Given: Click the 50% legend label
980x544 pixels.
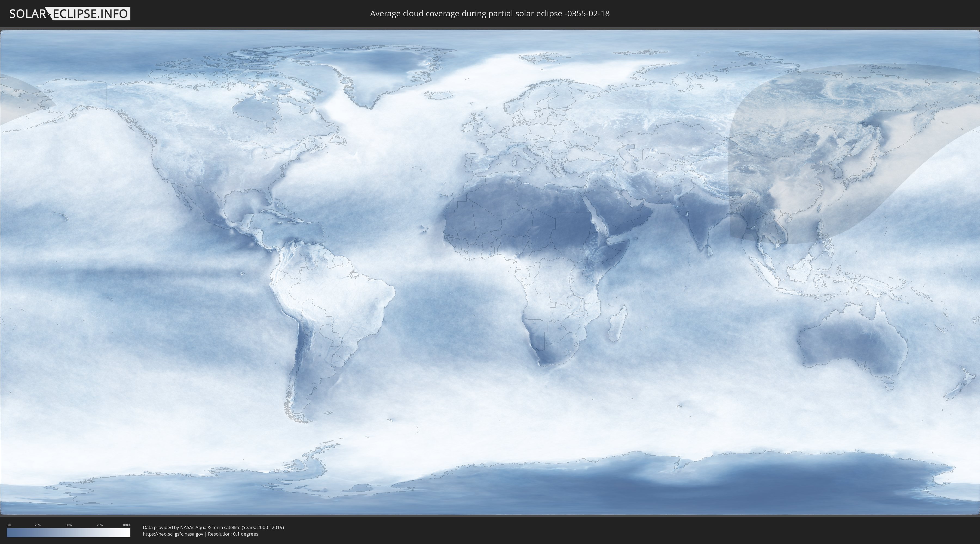Looking at the screenshot, I should click(x=69, y=525).
